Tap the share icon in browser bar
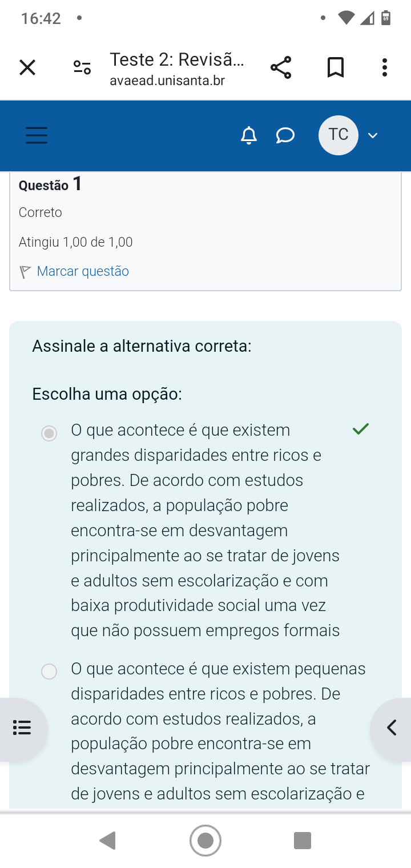The width and height of the screenshot is (411, 868). [x=280, y=67]
